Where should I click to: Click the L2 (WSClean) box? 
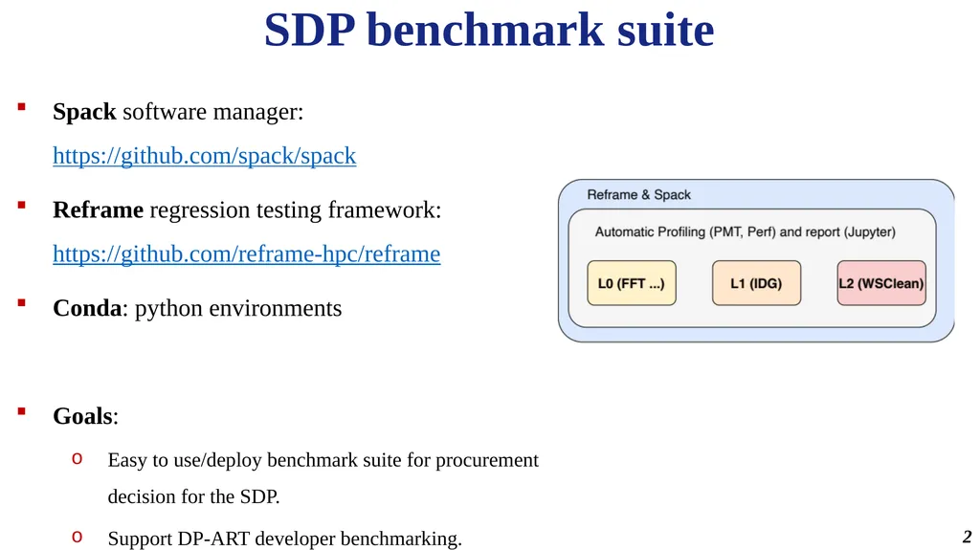pyautogui.click(x=881, y=283)
